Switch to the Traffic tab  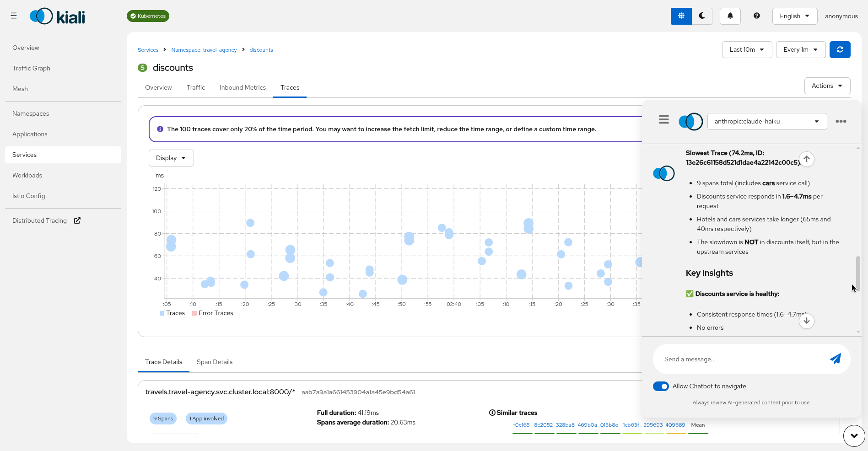coord(196,87)
